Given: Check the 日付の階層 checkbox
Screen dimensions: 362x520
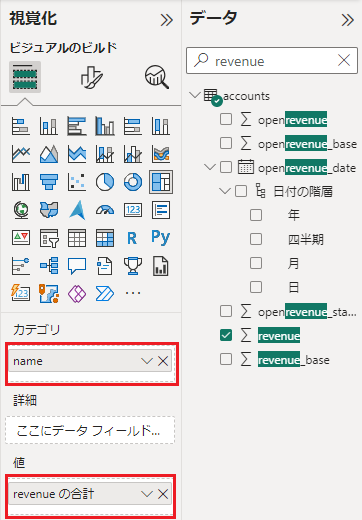Looking at the screenshot, I should [241, 191].
